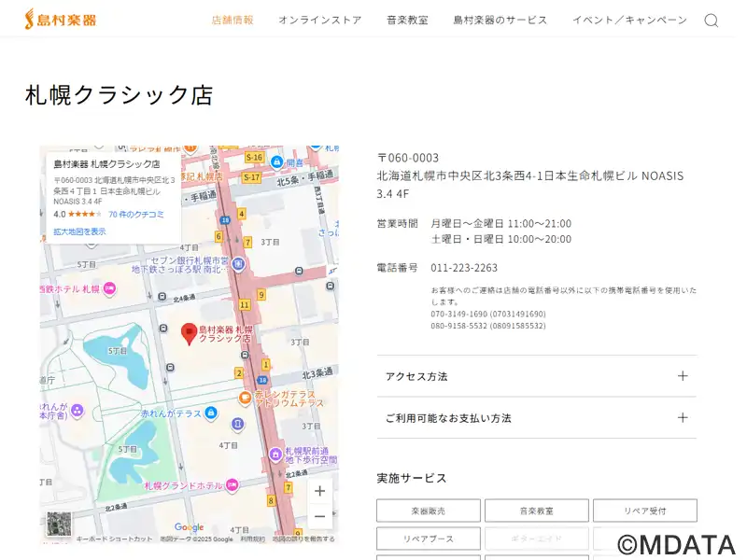Screen dimensions: 747x560
Task: Switch map to satellite view thumbnail
Action: (x=59, y=524)
